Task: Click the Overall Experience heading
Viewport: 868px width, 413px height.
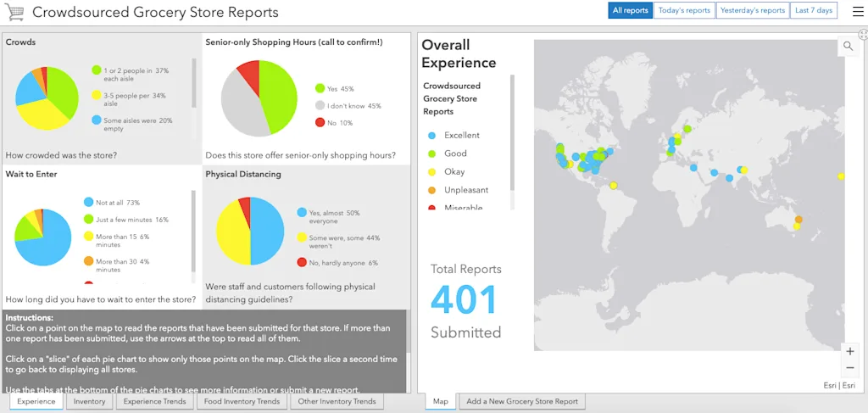Action: [459, 53]
